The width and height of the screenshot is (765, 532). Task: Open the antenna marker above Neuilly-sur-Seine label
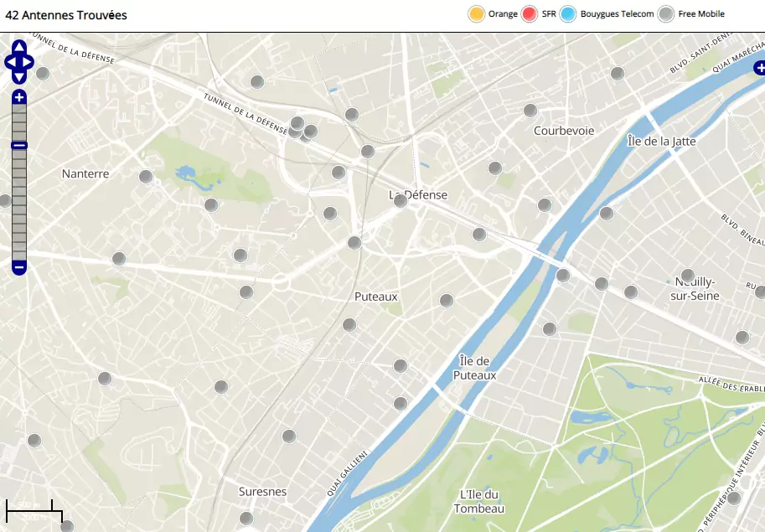point(688,275)
